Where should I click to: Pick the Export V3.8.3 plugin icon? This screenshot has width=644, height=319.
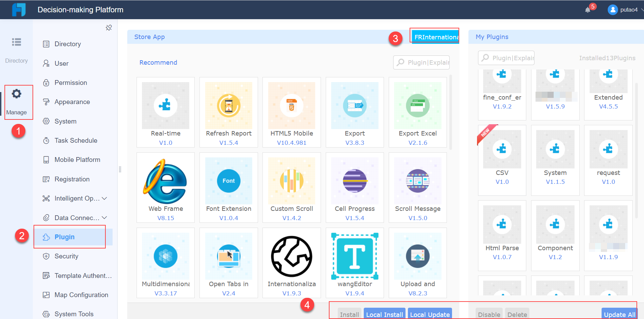pyautogui.click(x=355, y=105)
